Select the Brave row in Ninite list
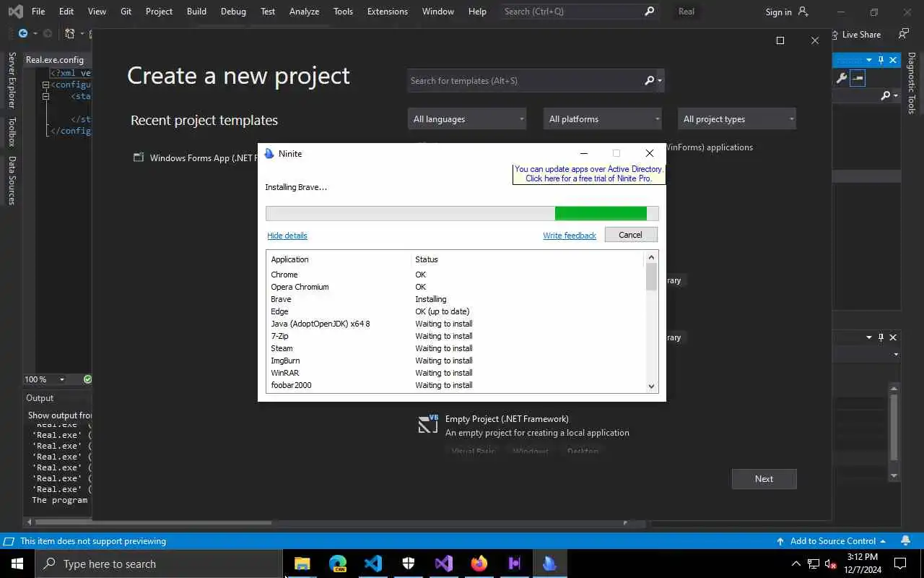 [456, 299]
